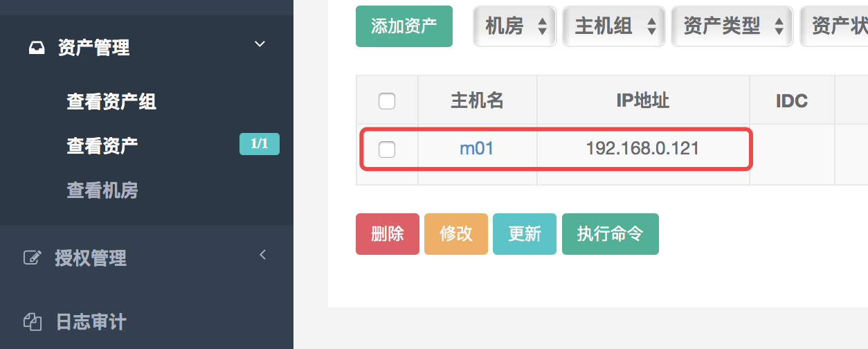Click the orange 修改 button

tap(456, 234)
